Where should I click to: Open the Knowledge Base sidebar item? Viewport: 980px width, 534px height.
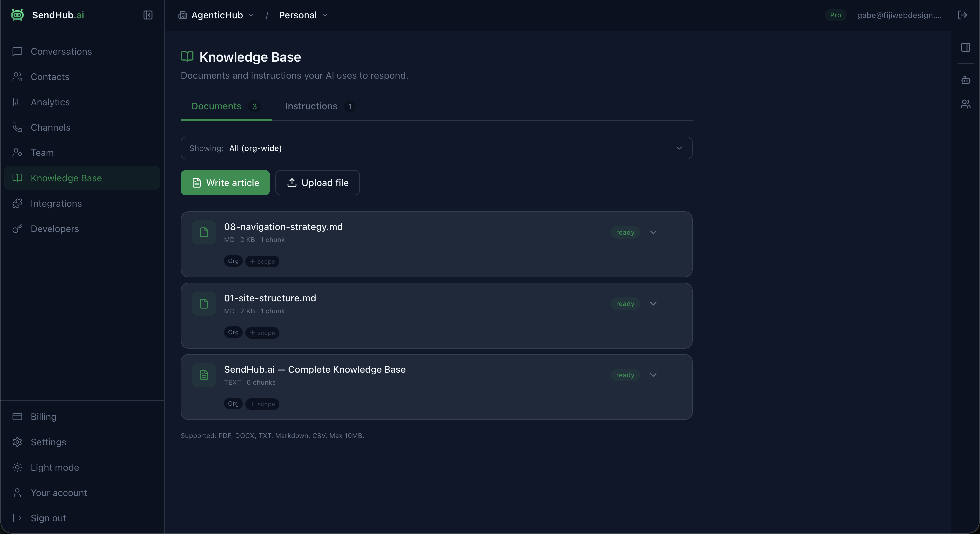(82, 178)
